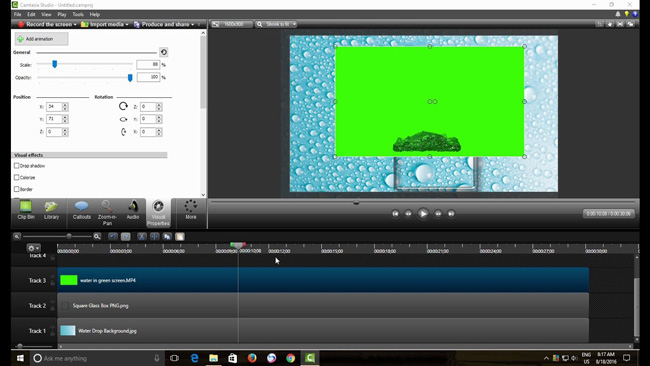Click the Opacity slider handle
The image size is (650, 366).
pyautogui.click(x=130, y=78)
